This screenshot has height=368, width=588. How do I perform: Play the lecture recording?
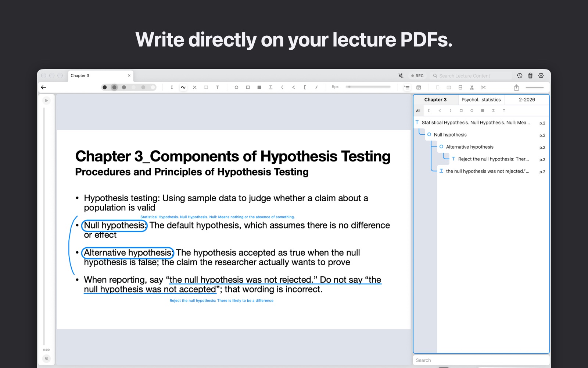(46, 100)
